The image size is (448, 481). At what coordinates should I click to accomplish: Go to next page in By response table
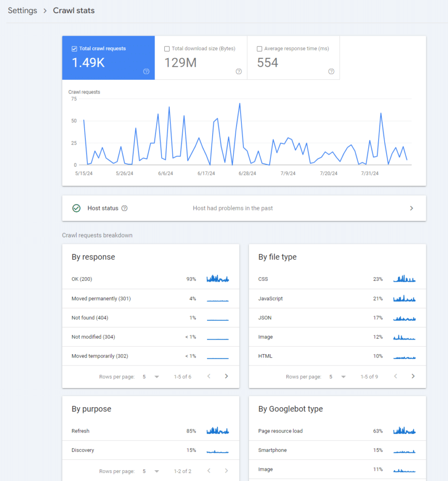(x=226, y=376)
